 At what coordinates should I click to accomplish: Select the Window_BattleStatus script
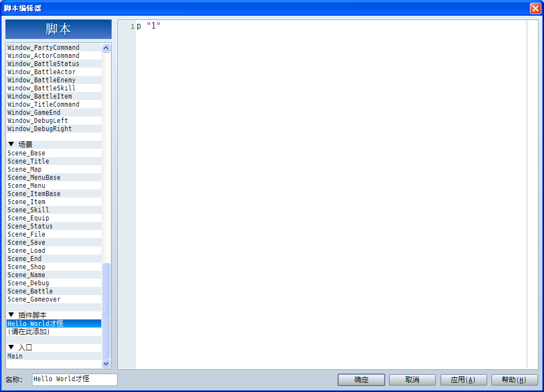pos(54,64)
